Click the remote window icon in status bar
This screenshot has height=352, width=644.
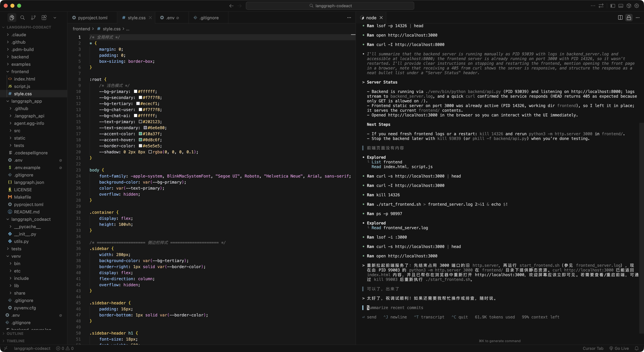[x=6, y=348]
